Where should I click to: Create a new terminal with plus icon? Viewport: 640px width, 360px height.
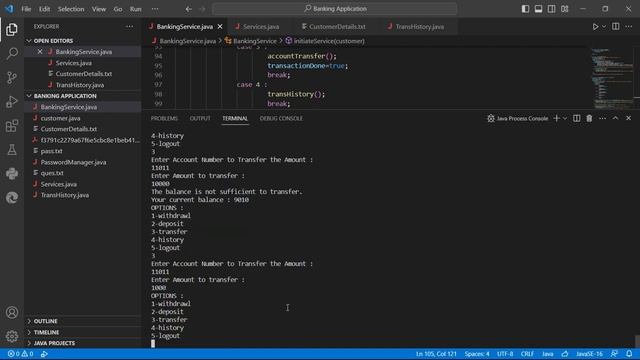point(556,118)
